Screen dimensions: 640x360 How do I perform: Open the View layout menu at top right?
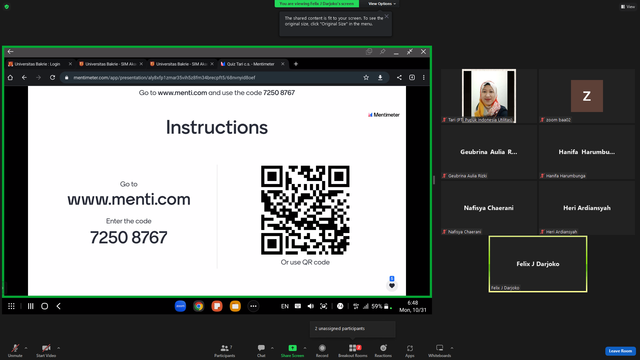[x=628, y=7]
